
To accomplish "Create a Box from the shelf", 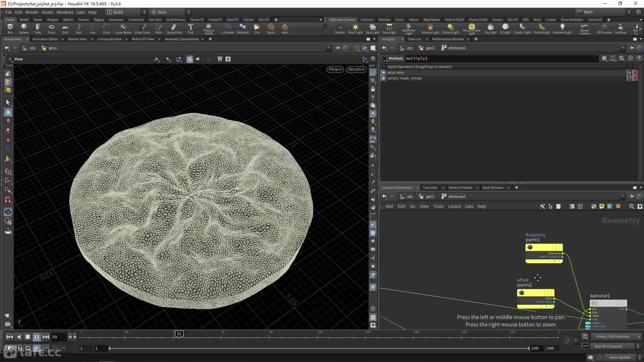I will (x=10, y=28).
